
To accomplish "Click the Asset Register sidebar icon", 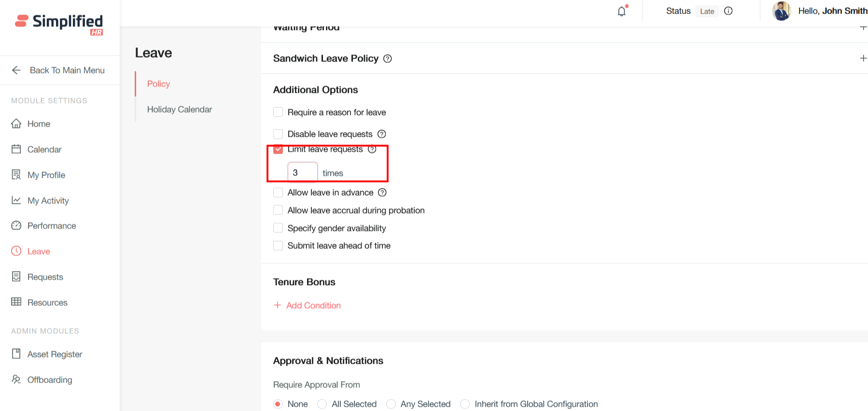I will (x=16, y=354).
